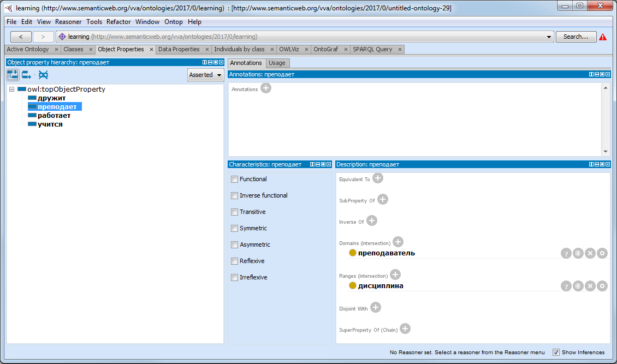Check the Transitive checkbox
Image resolution: width=617 pixels, height=364 pixels.
(234, 212)
